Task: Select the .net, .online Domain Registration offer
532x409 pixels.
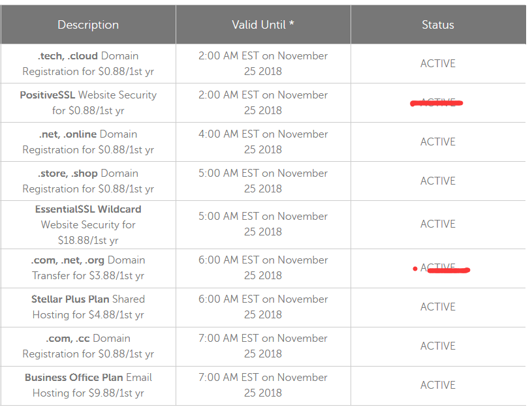Action: [88, 142]
